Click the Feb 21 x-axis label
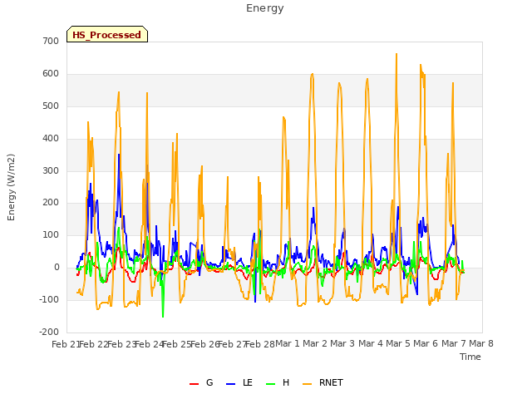The image size is (532, 399). (x=66, y=344)
